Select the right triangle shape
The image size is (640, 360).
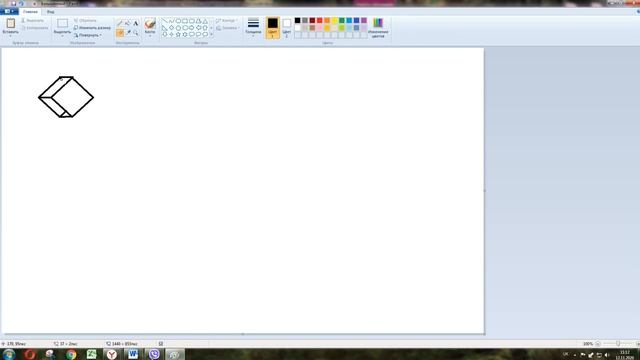164,28
